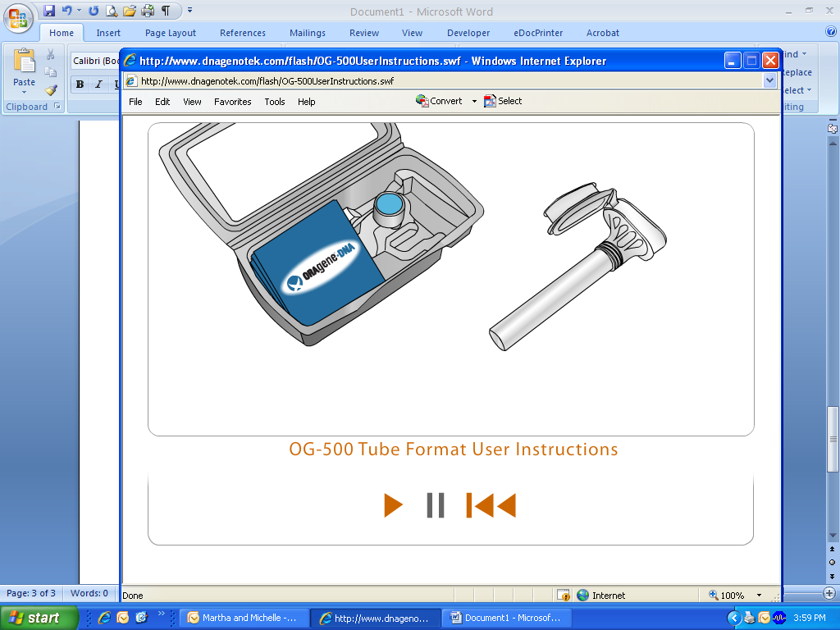Click the Convert button in the IE toolbar
Image resolution: width=840 pixels, height=630 pixels.
point(439,101)
